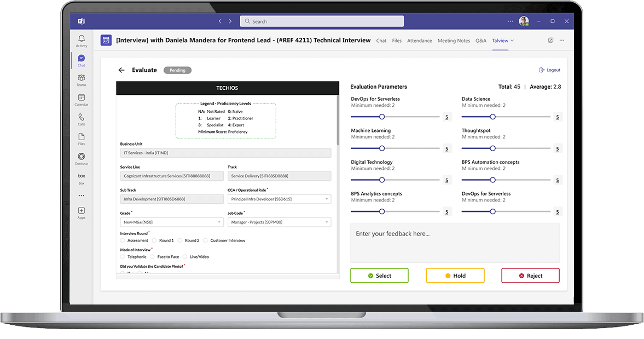
Task: Click the Microsoft Teams logo icon
Action: coord(82,21)
